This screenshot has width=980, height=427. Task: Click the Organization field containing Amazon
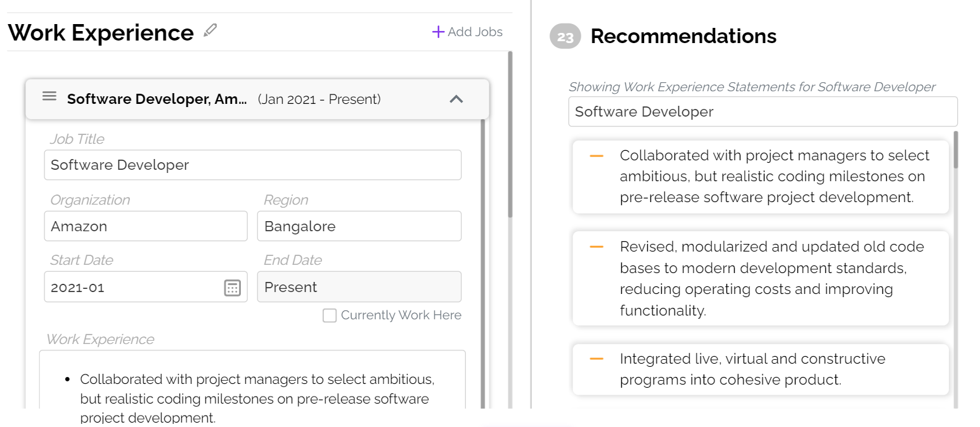point(145,227)
